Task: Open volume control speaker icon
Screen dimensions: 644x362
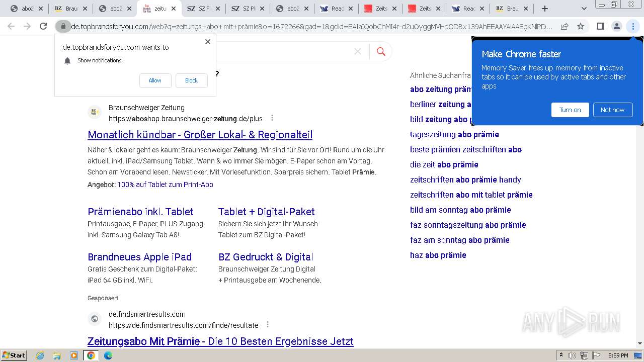Action: pos(572,355)
